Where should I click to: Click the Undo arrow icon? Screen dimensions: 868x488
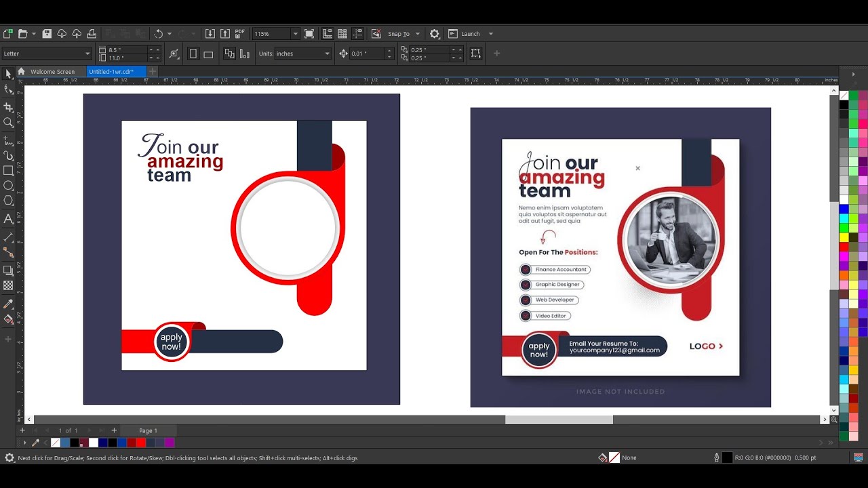pos(158,33)
